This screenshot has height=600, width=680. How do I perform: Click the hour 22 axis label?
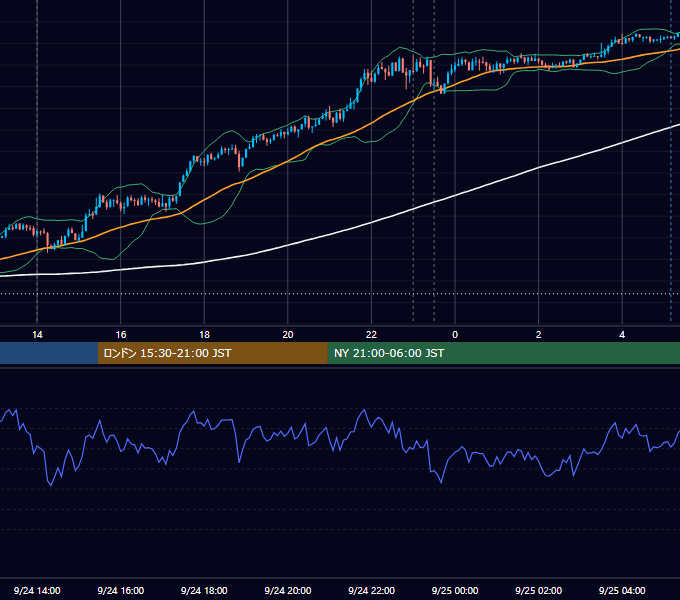371,335
